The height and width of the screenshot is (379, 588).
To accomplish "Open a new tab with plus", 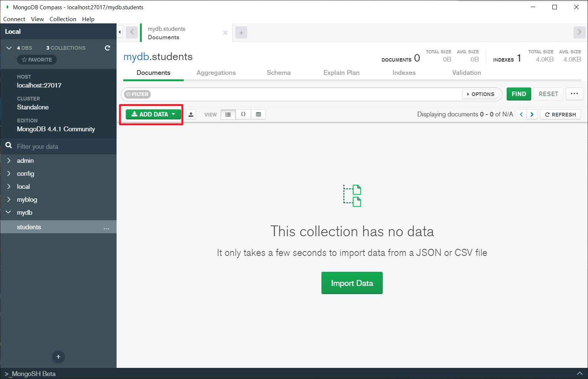I will click(241, 33).
